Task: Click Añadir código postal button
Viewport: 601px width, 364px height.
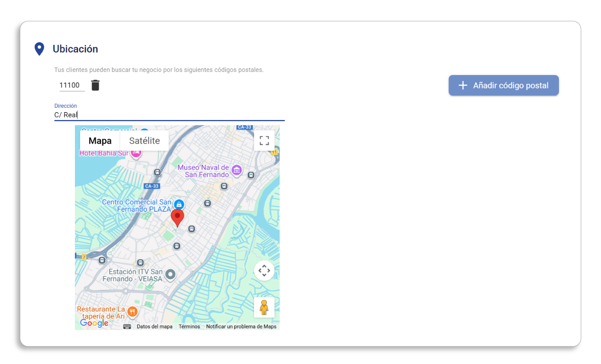Action: (x=504, y=85)
